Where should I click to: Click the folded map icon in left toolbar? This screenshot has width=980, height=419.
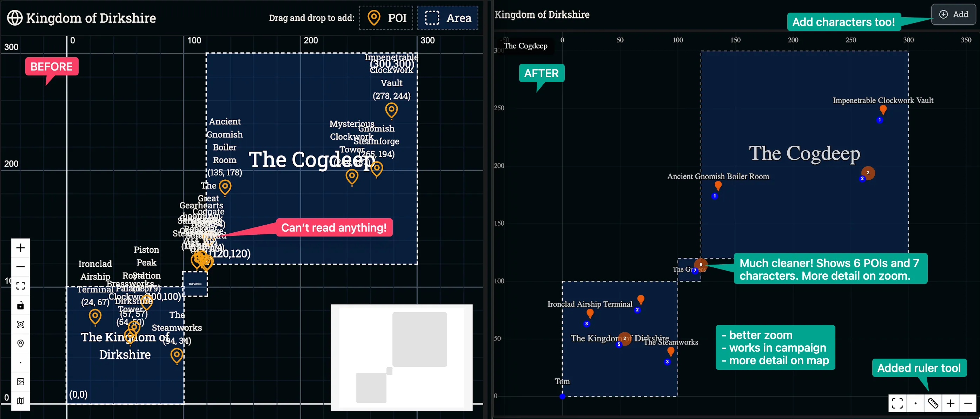click(21, 401)
